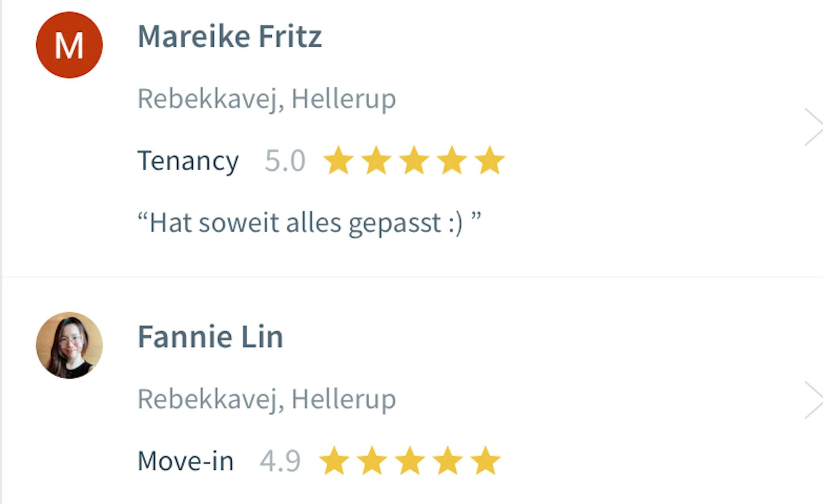This screenshot has width=823, height=504.
Task: Expand Fannie Lin's review with chevron
Action: click(813, 400)
